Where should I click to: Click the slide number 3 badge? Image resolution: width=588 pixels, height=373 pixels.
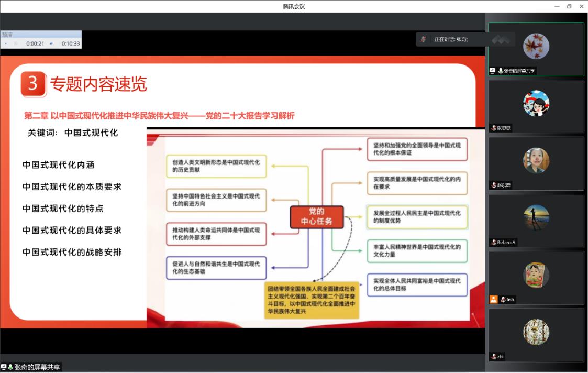(x=33, y=84)
